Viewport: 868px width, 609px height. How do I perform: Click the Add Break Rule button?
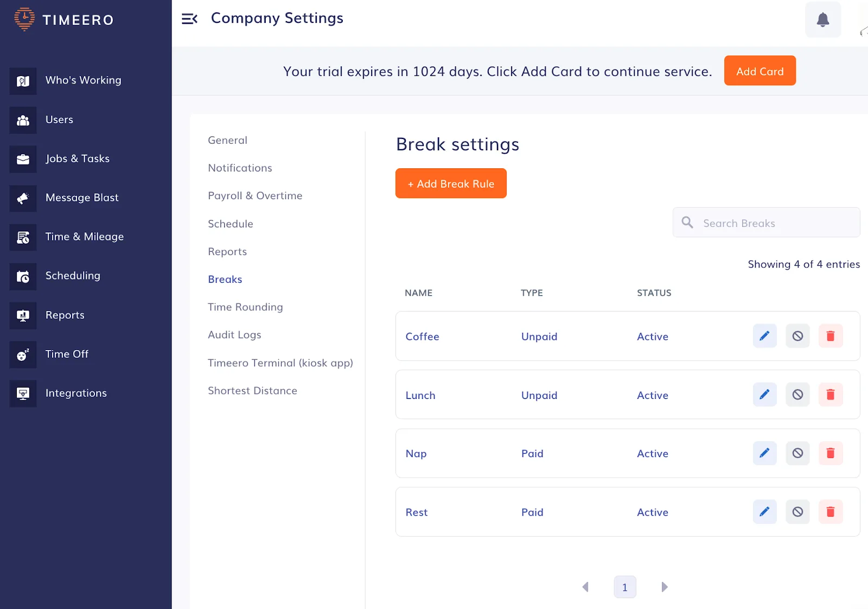pos(451,183)
